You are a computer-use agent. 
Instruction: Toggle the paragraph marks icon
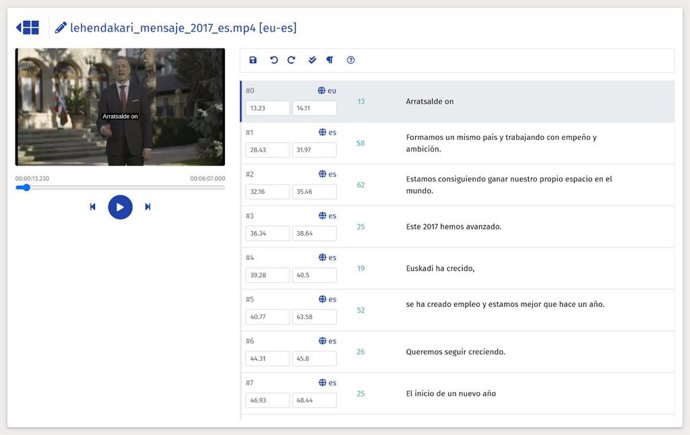329,60
